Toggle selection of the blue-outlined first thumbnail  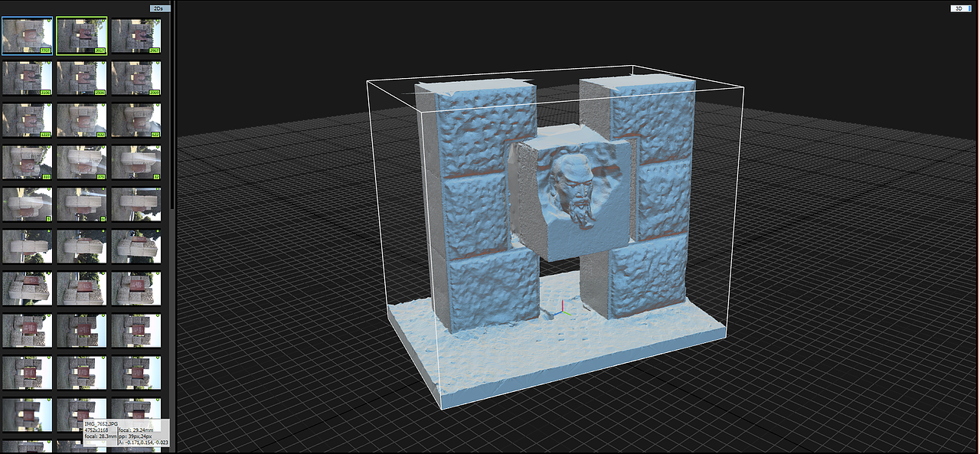click(x=27, y=34)
